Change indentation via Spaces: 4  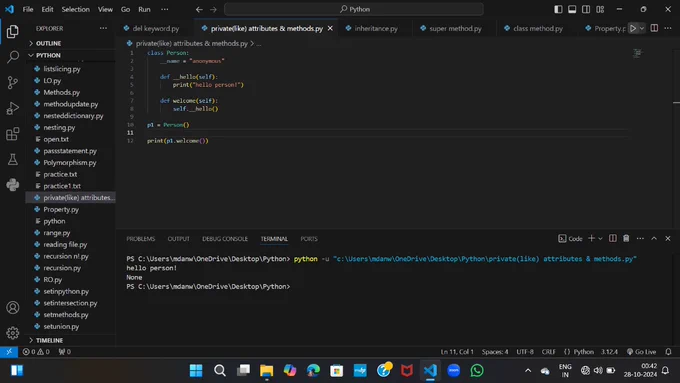point(495,352)
